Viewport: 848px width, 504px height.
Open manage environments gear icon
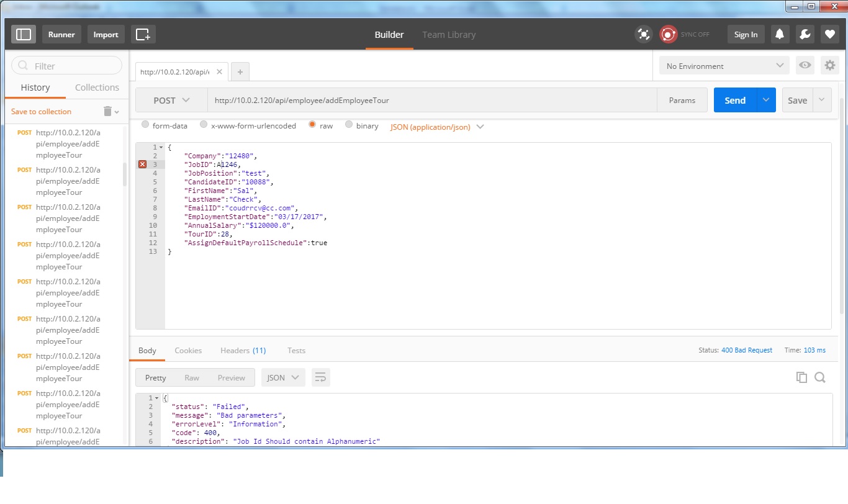coord(830,65)
